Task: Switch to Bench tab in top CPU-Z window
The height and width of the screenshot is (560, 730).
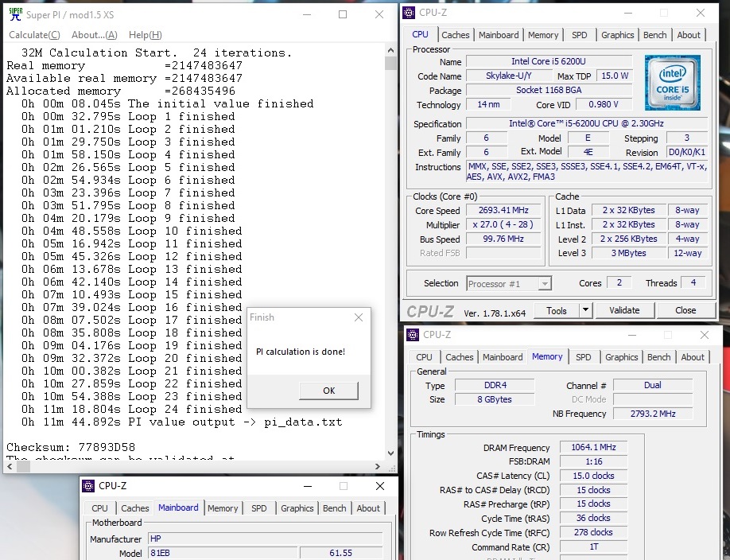Action: coord(654,35)
